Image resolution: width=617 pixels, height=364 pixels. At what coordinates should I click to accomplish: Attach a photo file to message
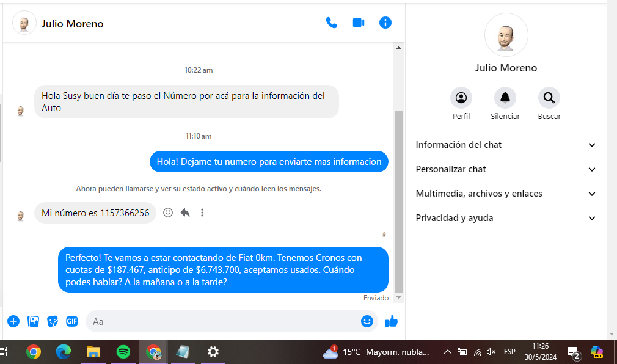click(34, 321)
